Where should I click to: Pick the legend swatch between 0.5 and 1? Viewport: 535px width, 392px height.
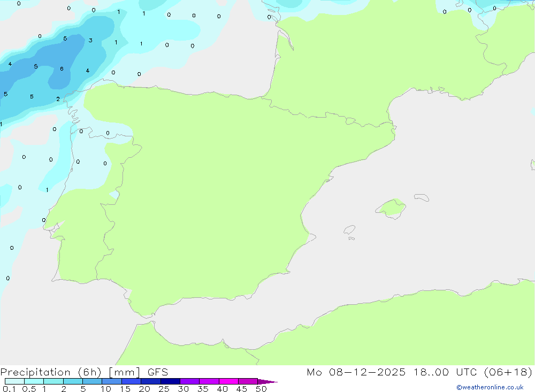click(34, 381)
